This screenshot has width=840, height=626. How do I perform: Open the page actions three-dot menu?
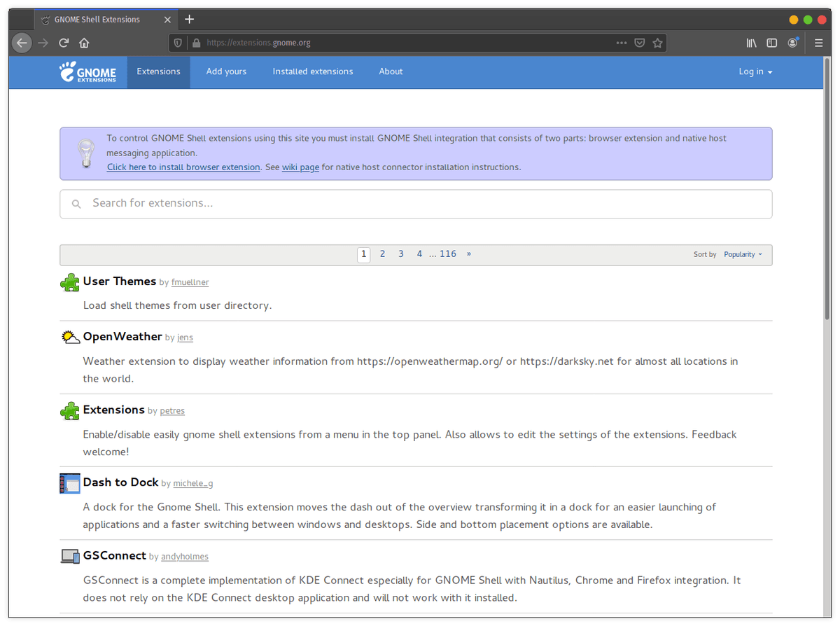pos(622,43)
